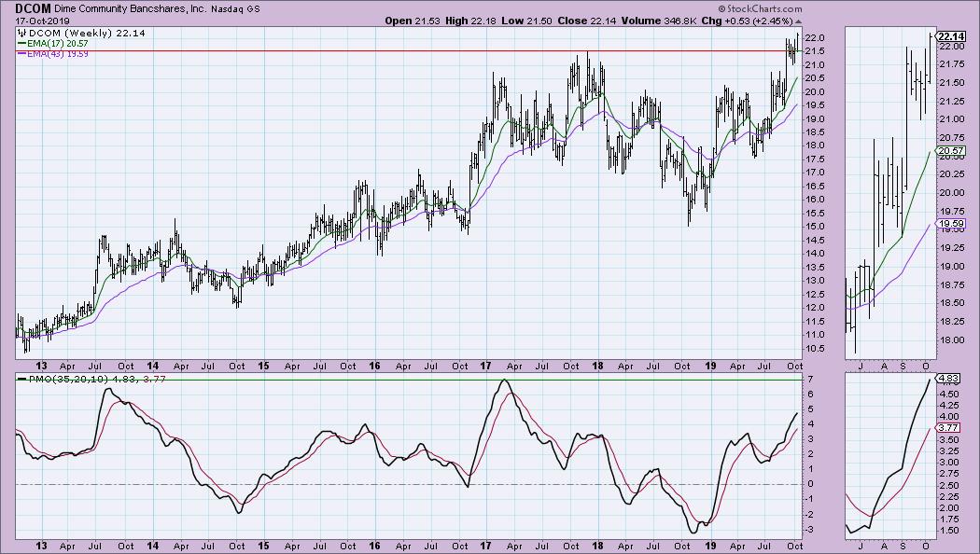This screenshot has height=554, width=980.
Task: Click the 15.0 price axis label
Action: 816,227
